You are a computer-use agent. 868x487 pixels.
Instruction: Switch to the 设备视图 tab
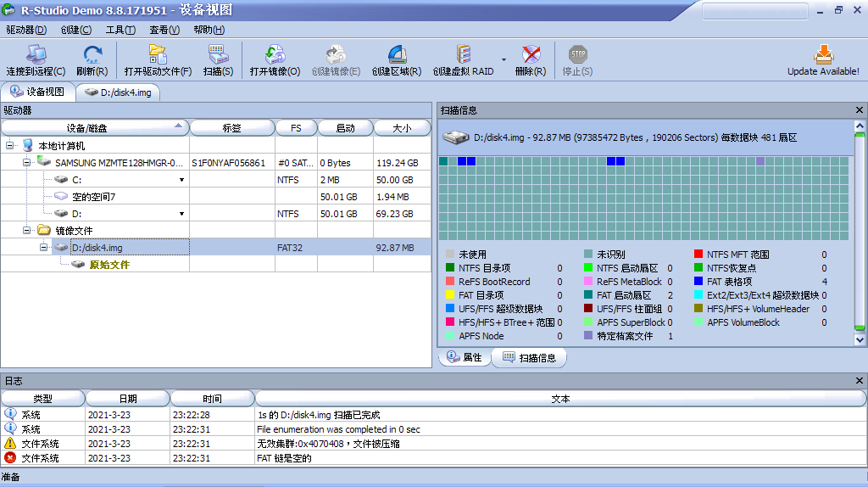pos(37,92)
